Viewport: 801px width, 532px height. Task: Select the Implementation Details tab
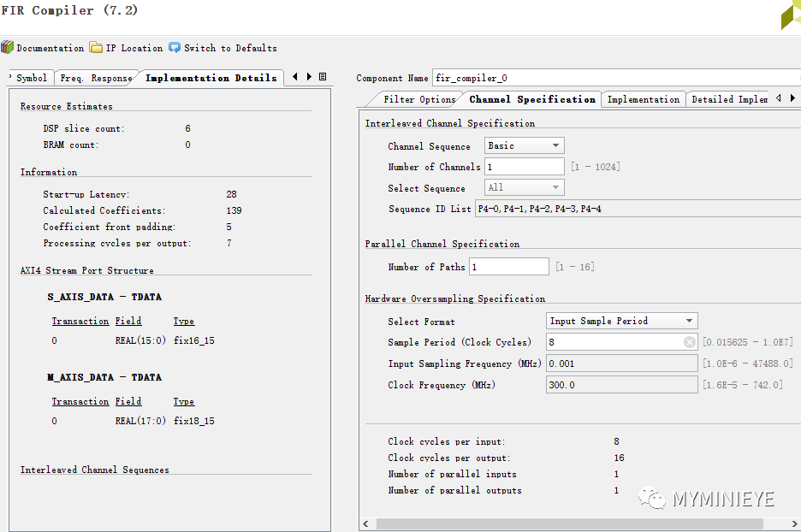coord(211,78)
